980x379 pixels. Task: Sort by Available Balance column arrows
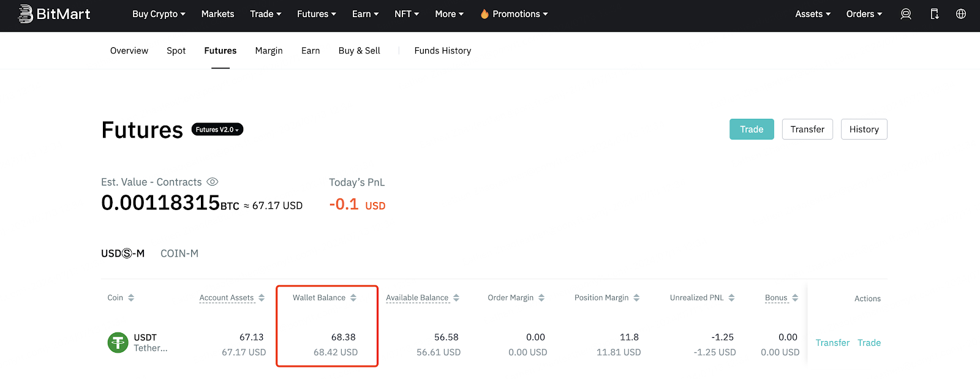[456, 298]
